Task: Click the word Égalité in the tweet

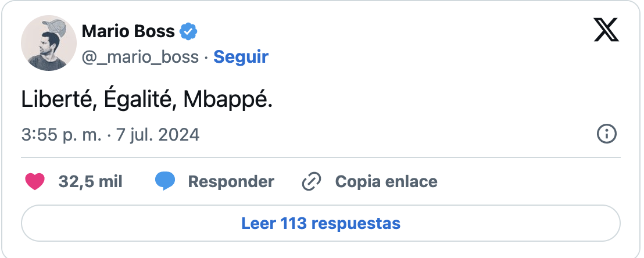Action: pyautogui.click(x=139, y=101)
